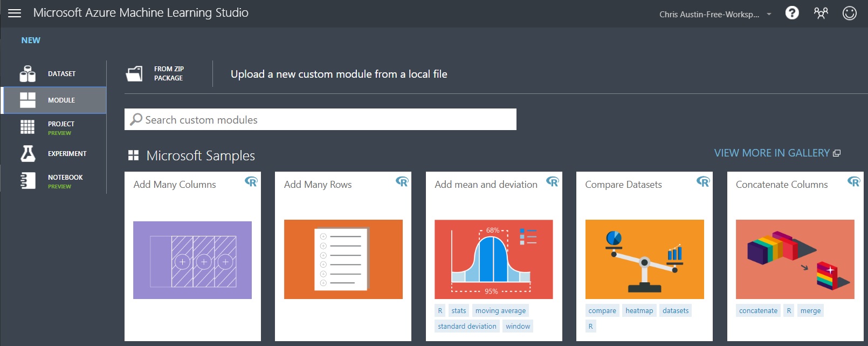Screen dimensions: 868x346
Task: Select the bell curve thumbnail image
Action: 494,259
